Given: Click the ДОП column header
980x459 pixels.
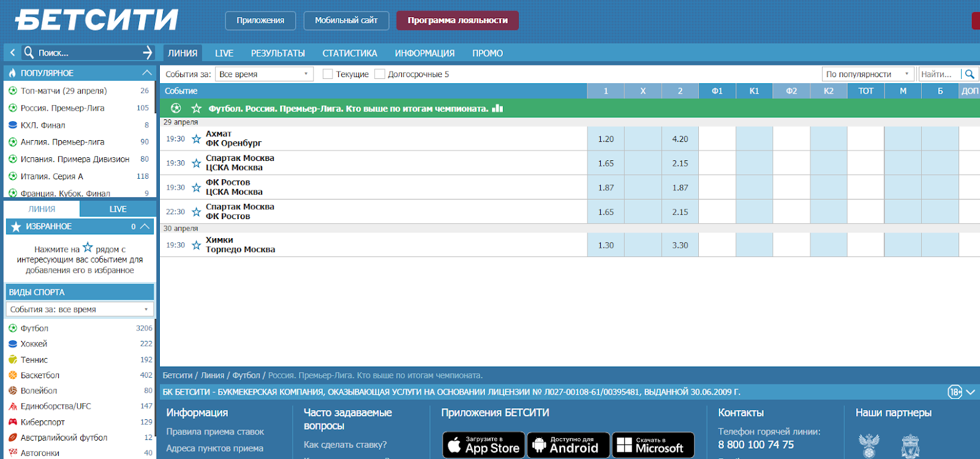Looking at the screenshot, I should click(970, 91).
